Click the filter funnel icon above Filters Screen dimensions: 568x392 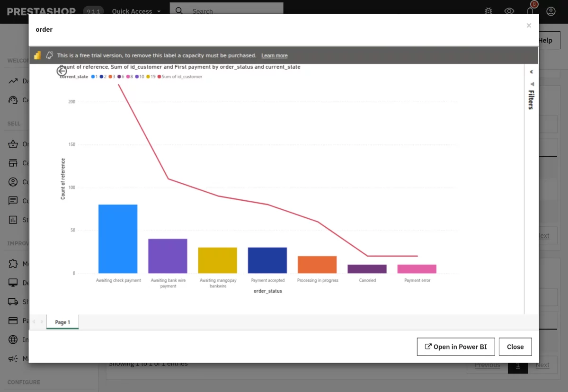(532, 84)
